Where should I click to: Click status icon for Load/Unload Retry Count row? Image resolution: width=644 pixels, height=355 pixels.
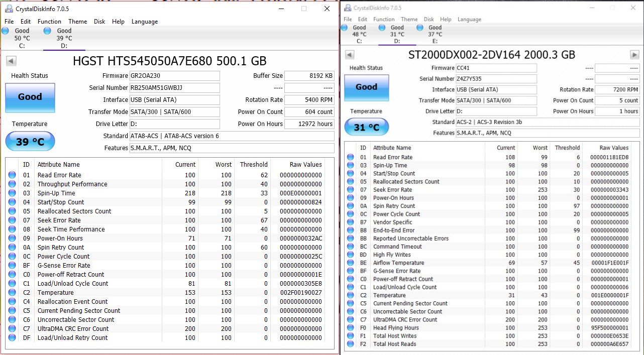click(12, 337)
